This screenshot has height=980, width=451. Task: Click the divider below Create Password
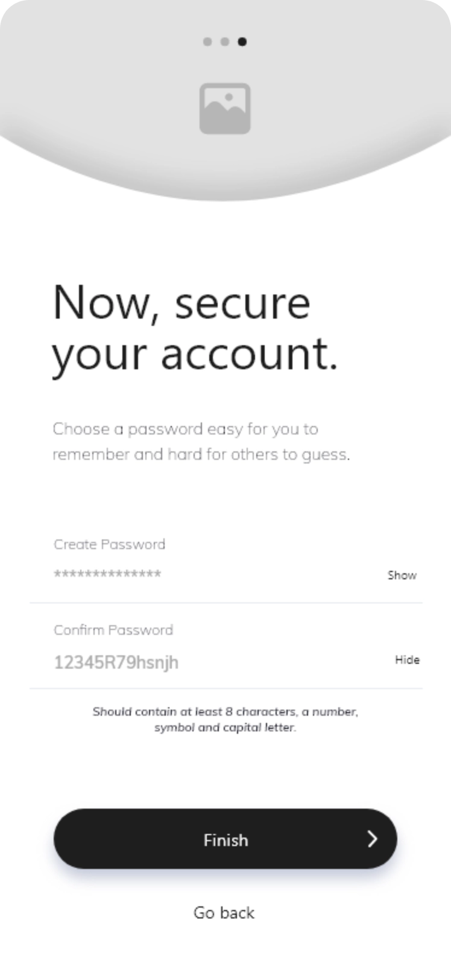point(226,602)
